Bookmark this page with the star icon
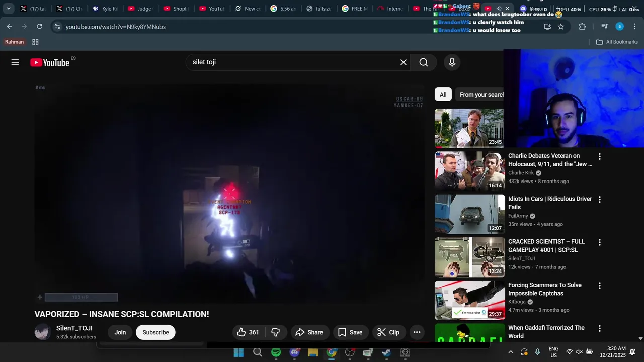644x362 pixels. [561, 27]
